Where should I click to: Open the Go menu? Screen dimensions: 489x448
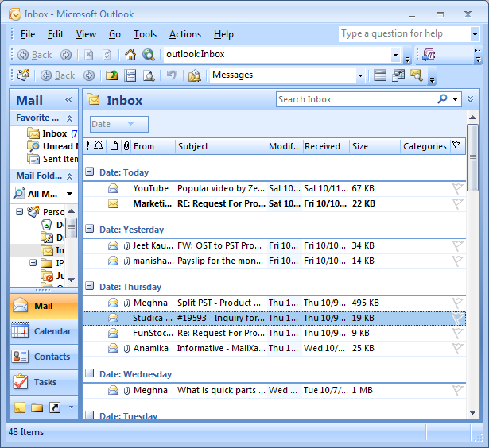(x=114, y=34)
